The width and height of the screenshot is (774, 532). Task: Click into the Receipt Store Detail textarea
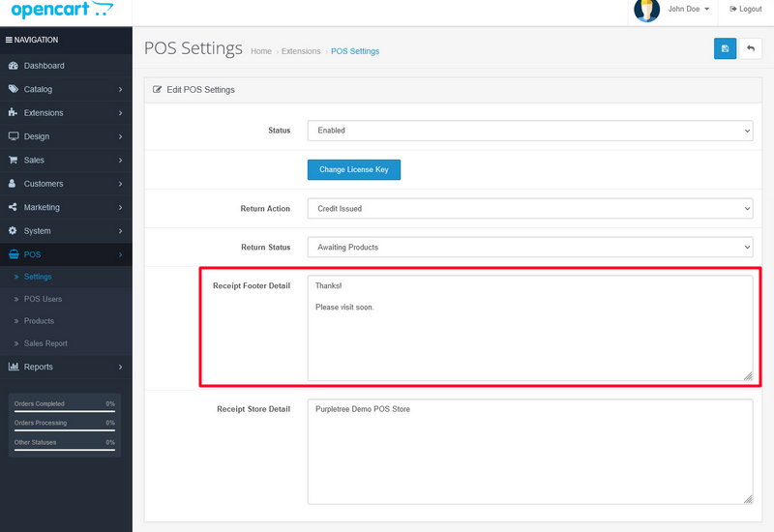tap(530, 452)
